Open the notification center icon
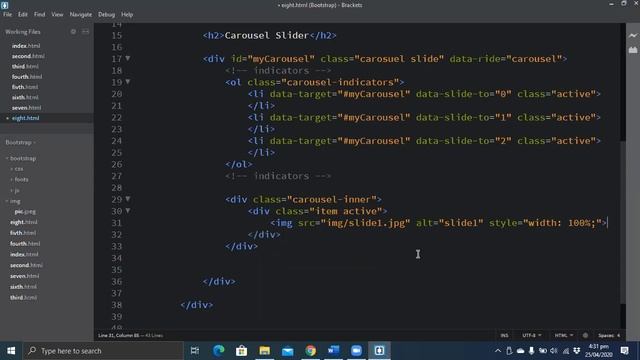640x360 pixels. (x=624, y=351)
